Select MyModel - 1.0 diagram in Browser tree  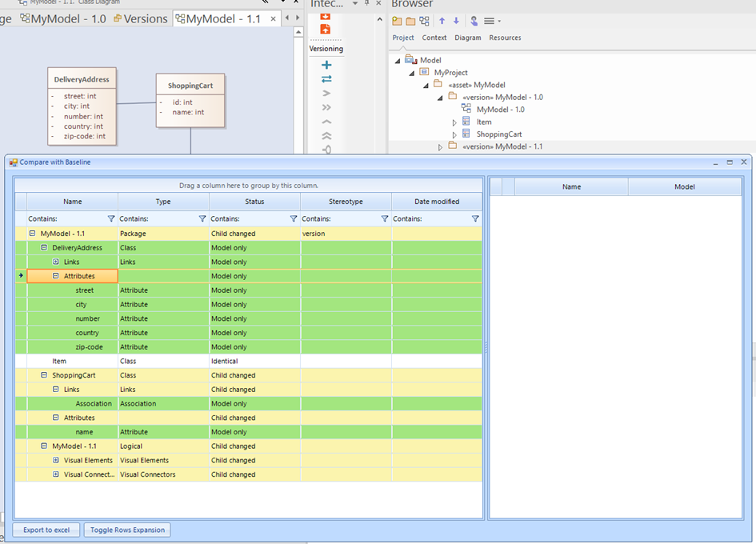pyautogui.click(x=501, y=110)
